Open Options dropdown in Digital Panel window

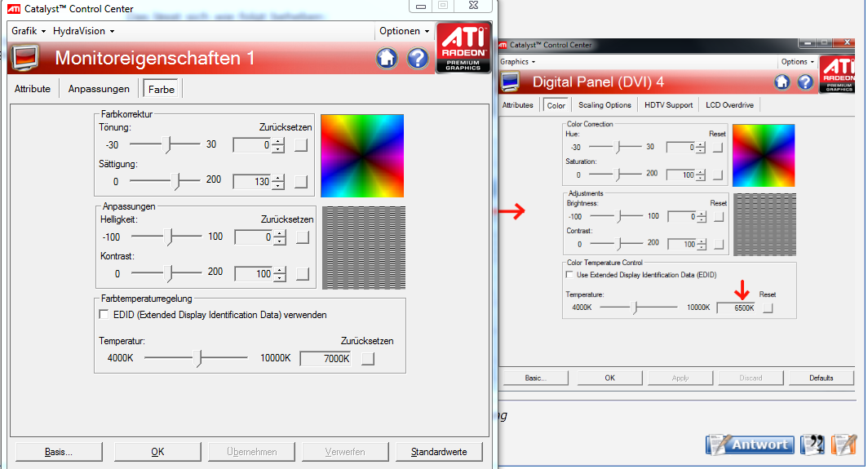(x=797, y=61)
